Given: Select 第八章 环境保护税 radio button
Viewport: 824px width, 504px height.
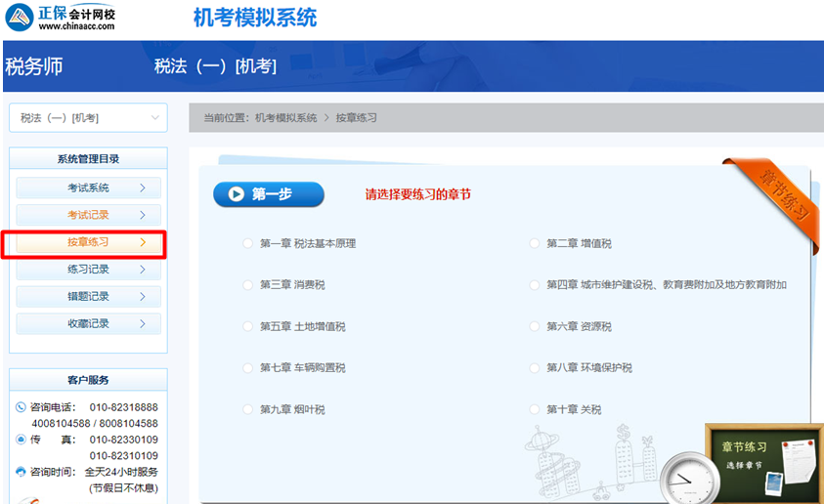Looking at the screenshot, I should (x=535, y=368).
